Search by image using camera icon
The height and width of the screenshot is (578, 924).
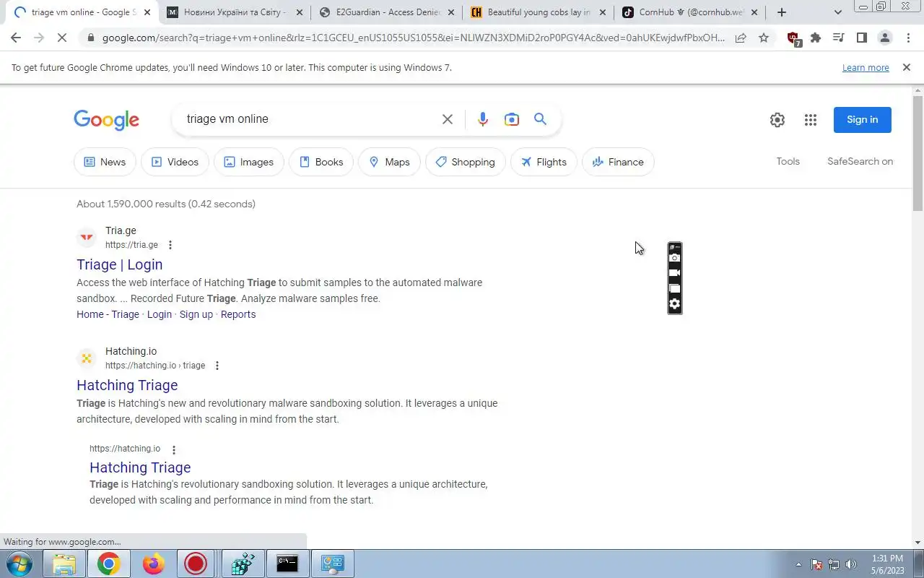pos(512,119)
